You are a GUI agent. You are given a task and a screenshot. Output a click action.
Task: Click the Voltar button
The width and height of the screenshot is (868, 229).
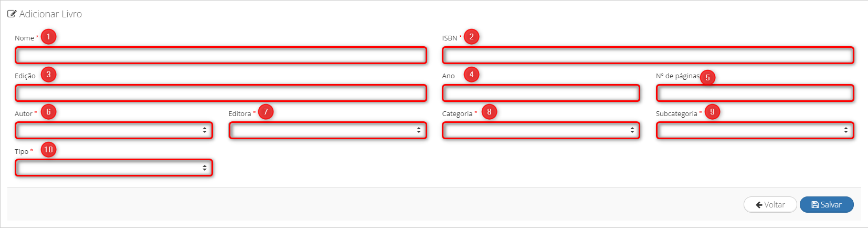(770, 205)
